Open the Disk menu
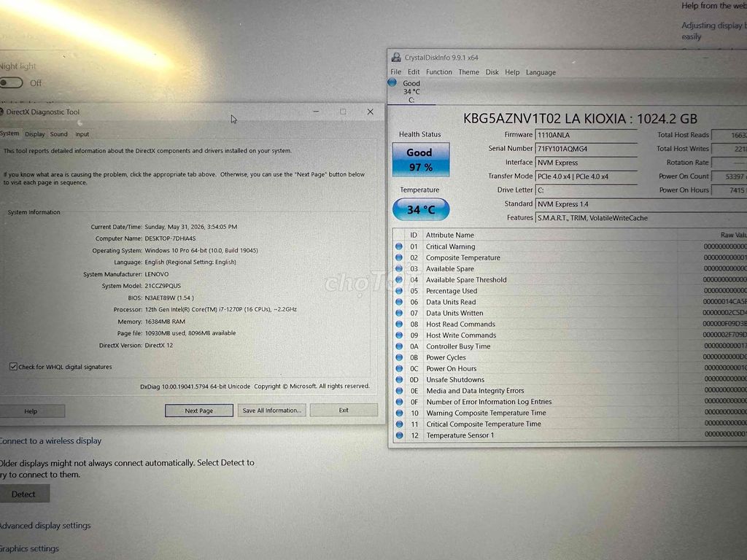The height and width of the screenshot is (560, 747). coord(492,72)
